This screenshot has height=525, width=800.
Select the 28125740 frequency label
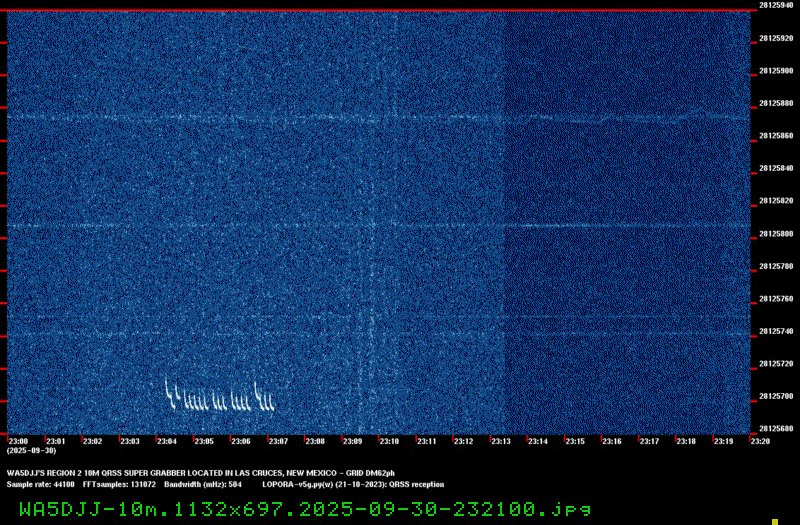click(x=776, y=332)
